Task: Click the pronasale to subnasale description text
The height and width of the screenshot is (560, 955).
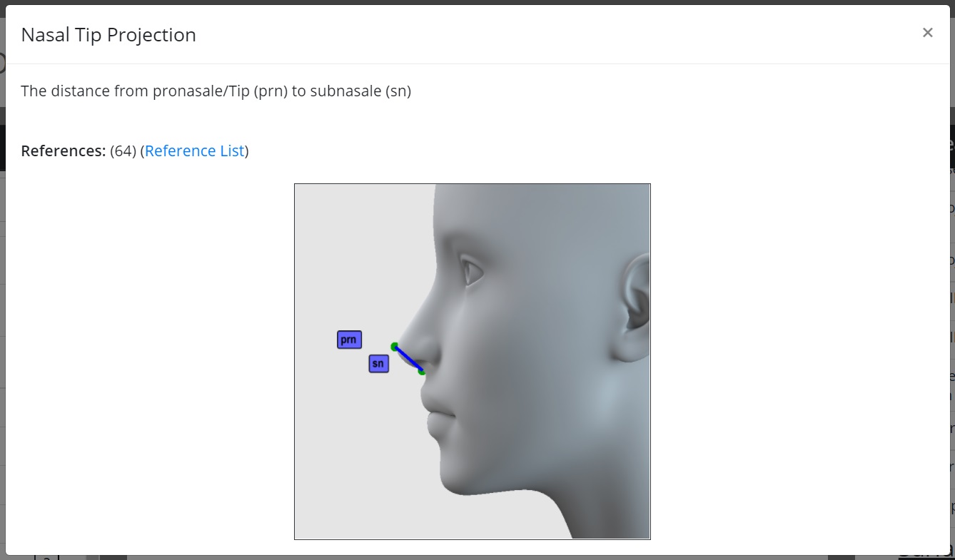Action: tap(216, 91)
